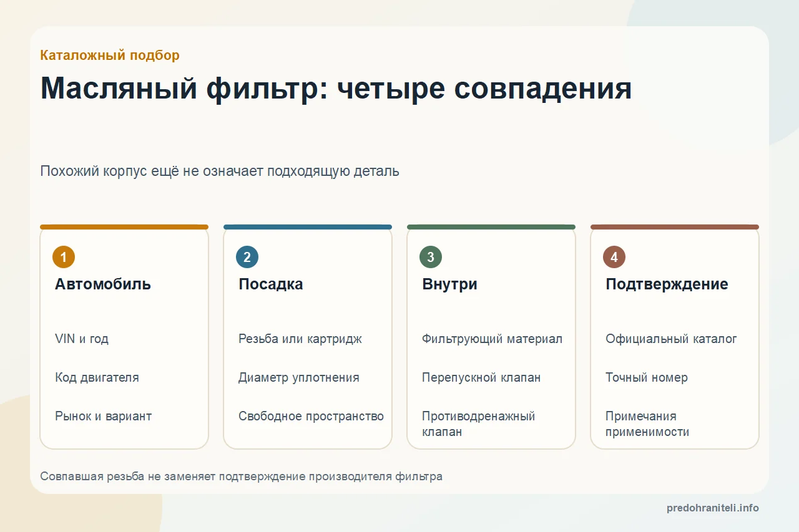Click the line 'Рынок и вариант'

[103, 417]
